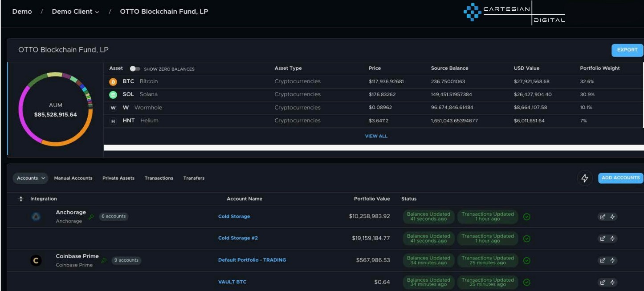Expand the Coinbase Prime 9 accounts badge

tap(126, 260)
